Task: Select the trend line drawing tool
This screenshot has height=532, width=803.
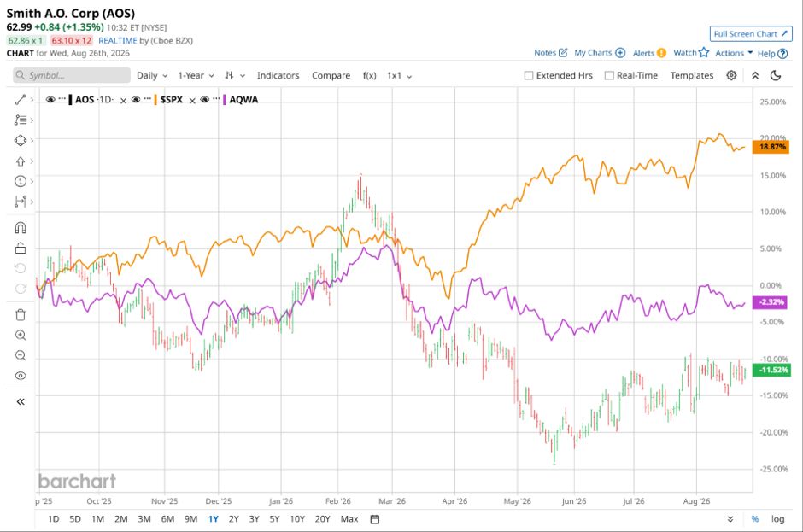Action: pyautogui.click(x=20, y=100)
